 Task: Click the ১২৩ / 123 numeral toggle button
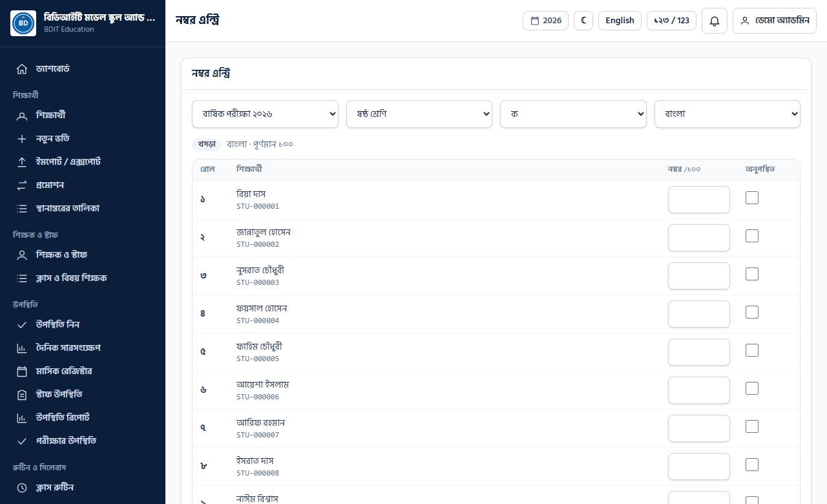(x=672, y=21)
